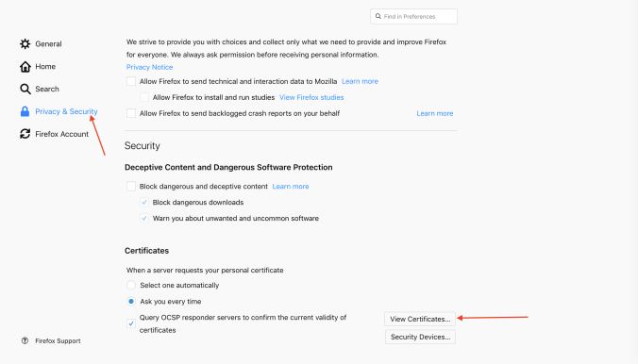The height and width of the screenshot is (364, 638).
Task: Click the Privacy & Security lock icon
Action: coord(25,111)
